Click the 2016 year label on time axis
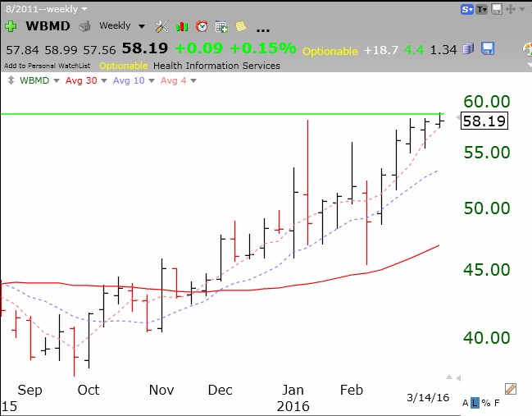The width and height of the screenshot is (532, 416). pyautogui.click(x=293, y=406)
